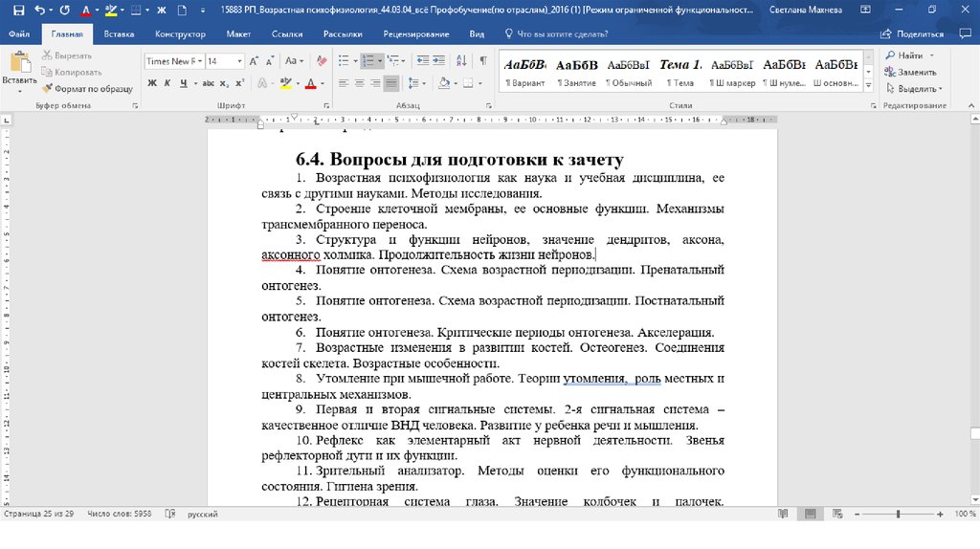Expand the Styles gallery more arrow
Screen dimensions: 980x549
click(866, 83)
